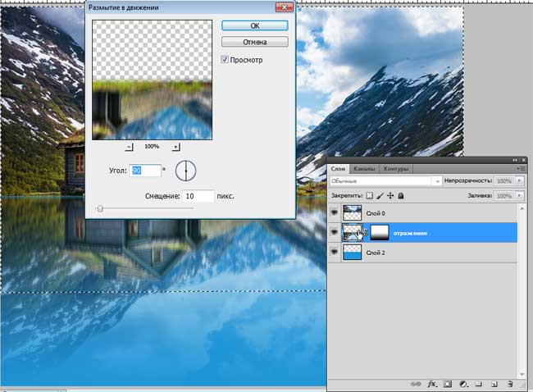Lock transparent pixels icon
Viewport: 533px width, 392px height.
click(370, 195)
